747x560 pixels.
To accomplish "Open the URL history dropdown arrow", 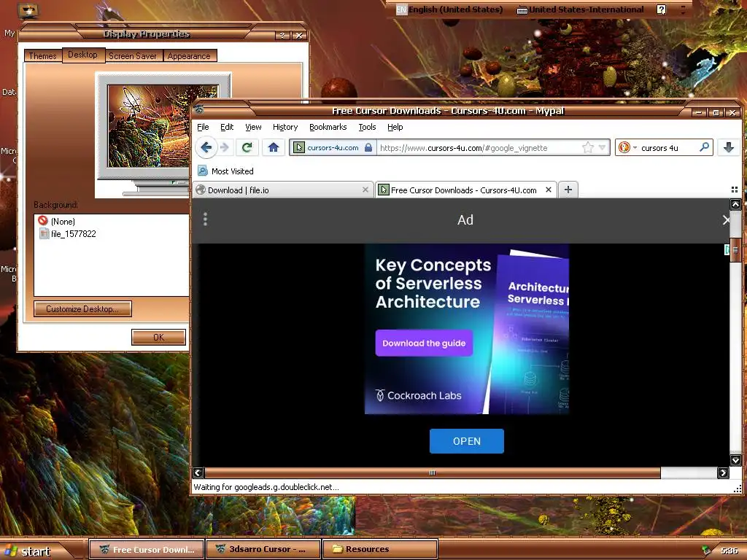I will click(x=602, y=147).
